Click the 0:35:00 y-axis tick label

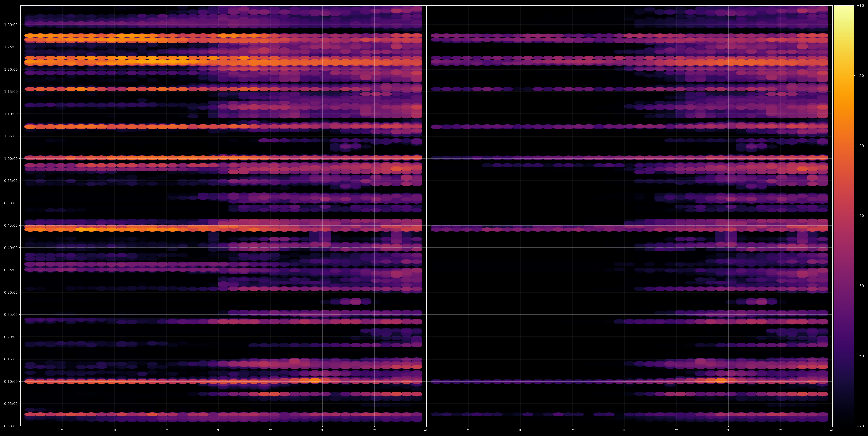coord(11,270)
